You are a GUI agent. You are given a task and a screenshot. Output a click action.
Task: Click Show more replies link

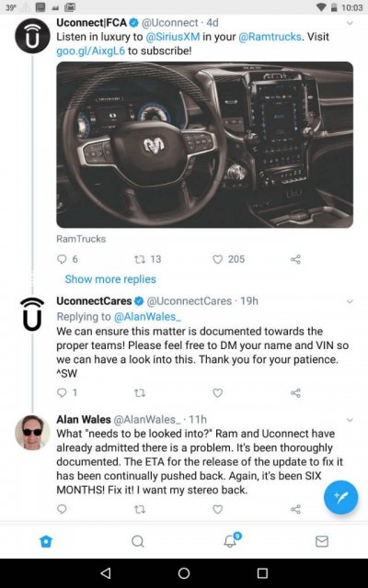(x=110, y=279)
